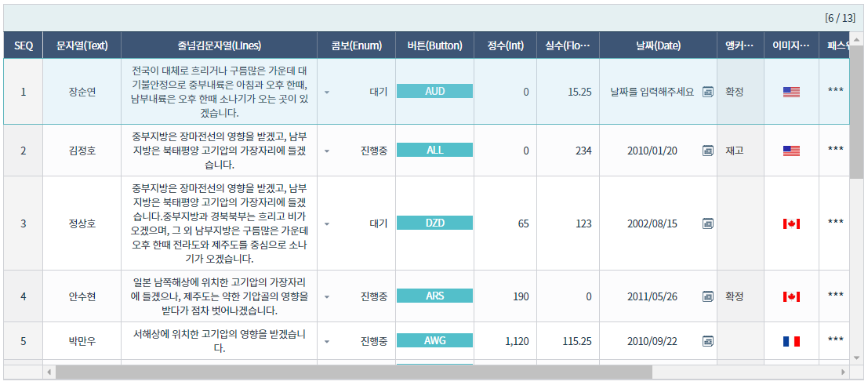
Task: Sort by 줄넘김문자열(Lines) column header
Action: (x=220, y=45)
